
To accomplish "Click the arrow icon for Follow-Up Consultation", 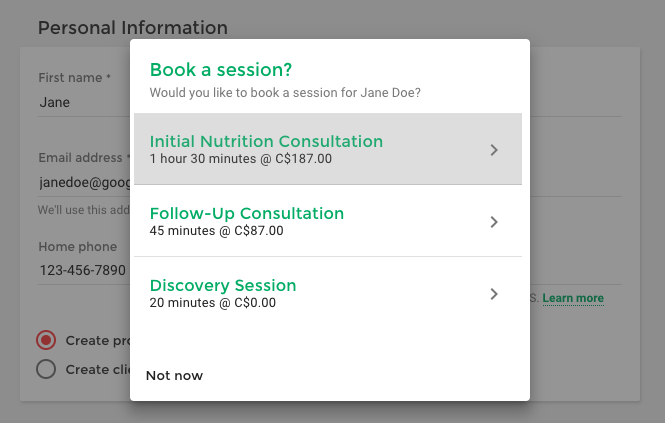I will [x=494, y=222].
